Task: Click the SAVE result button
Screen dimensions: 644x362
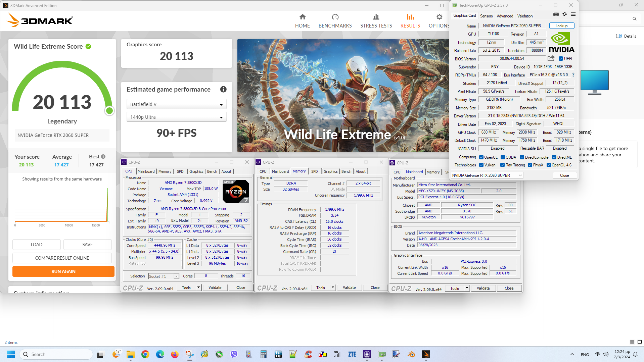Action: [87, 244]
